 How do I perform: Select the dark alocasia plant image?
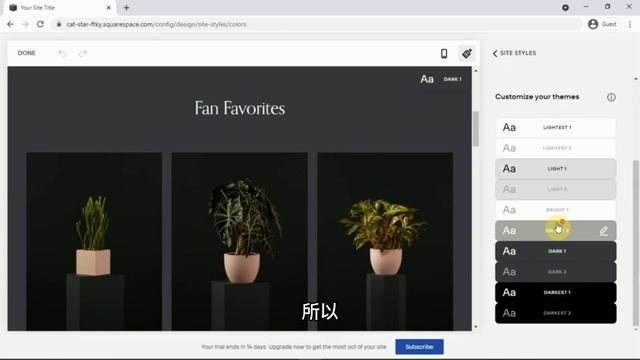click(x=240, y=241)
